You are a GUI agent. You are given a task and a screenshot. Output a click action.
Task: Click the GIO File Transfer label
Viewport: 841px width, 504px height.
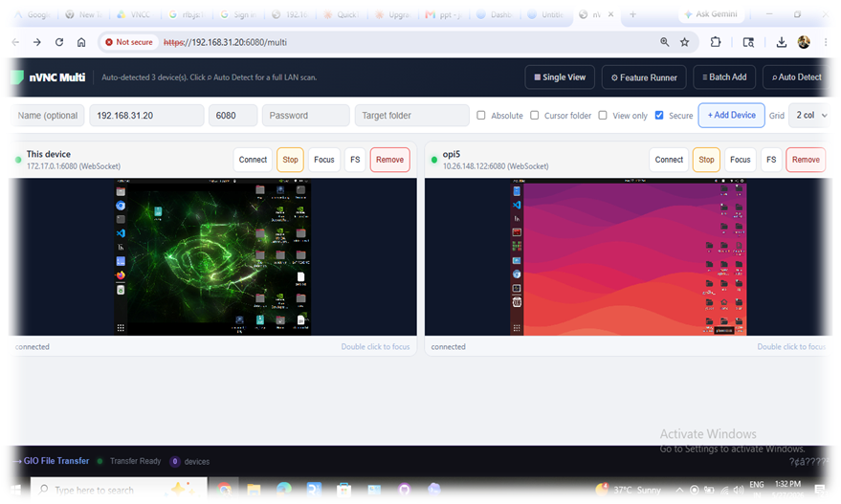[56, 461]
